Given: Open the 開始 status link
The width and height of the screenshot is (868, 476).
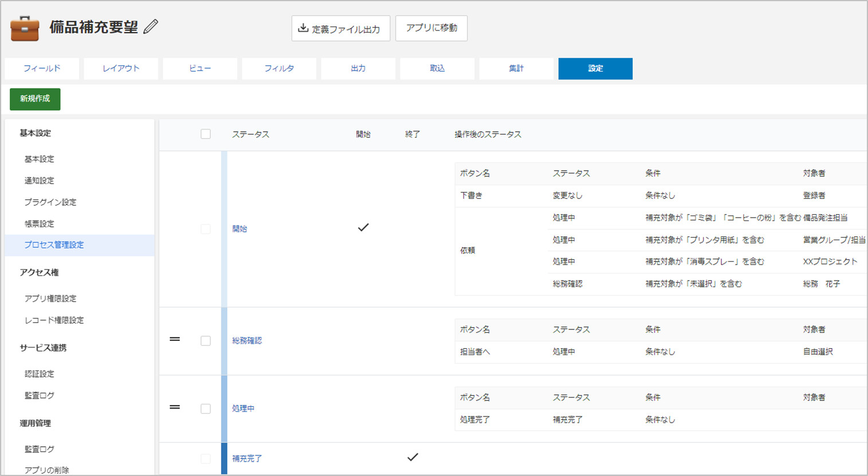Looking at the screenshot, I should click(239, 229).
